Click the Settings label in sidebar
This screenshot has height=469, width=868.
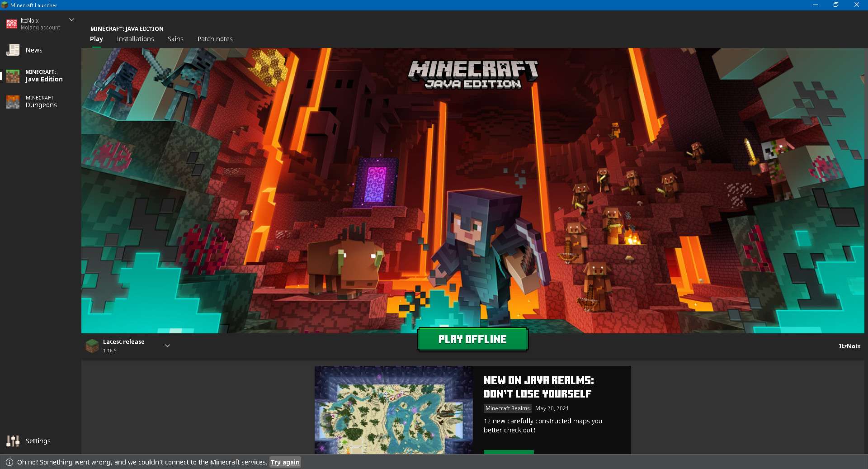click(x=38, y=441)
